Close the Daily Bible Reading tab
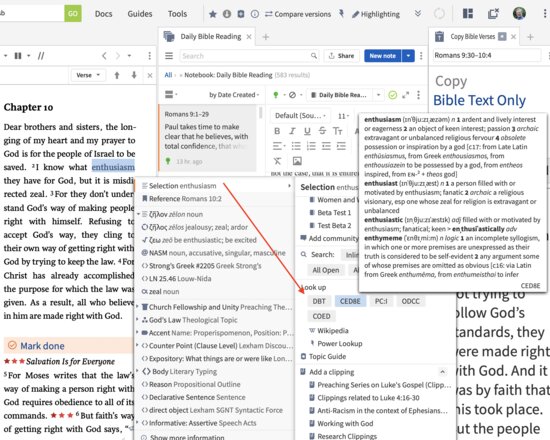The image size is (550, 440). tap(249, 37)
